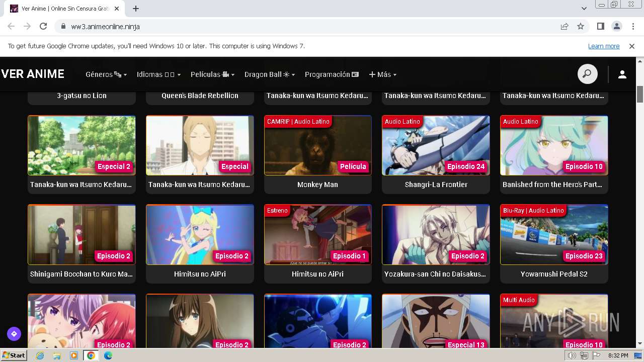The height and width of the screenshot is (362, 644).
Task: Open the user account icon in header
Action: tap(622, 74)
